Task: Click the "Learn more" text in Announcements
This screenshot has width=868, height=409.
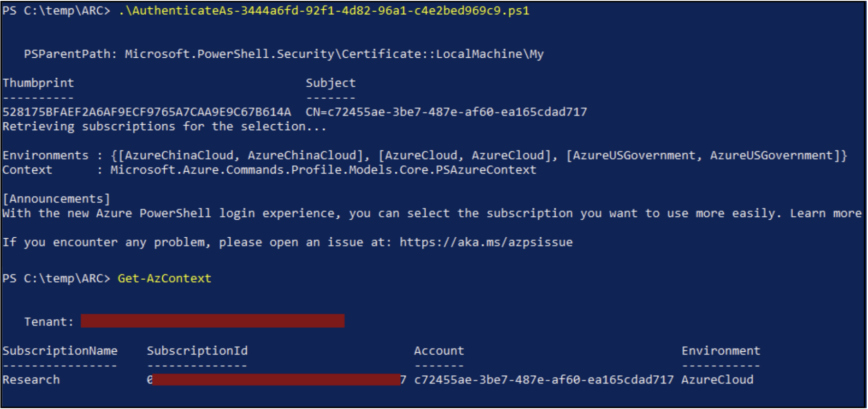Action: (826, 213)
